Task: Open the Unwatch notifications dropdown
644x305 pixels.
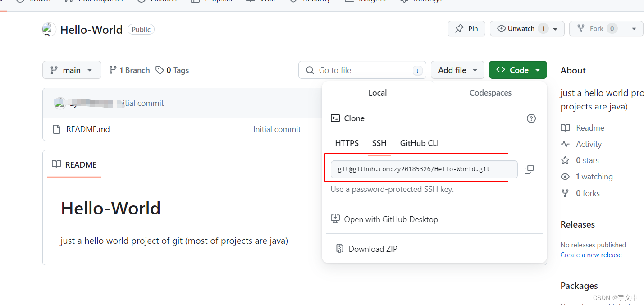Action: pyautogui.click(x=527, y=29)
